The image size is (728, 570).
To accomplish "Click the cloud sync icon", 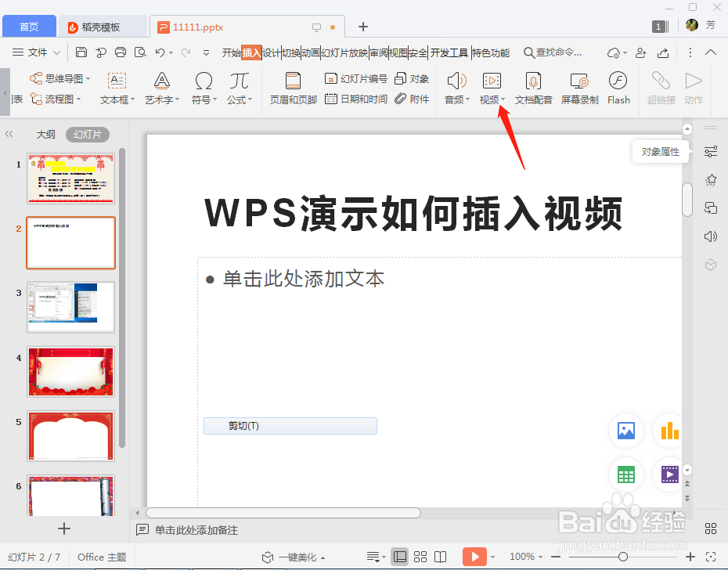I will (x=614, y=53).
